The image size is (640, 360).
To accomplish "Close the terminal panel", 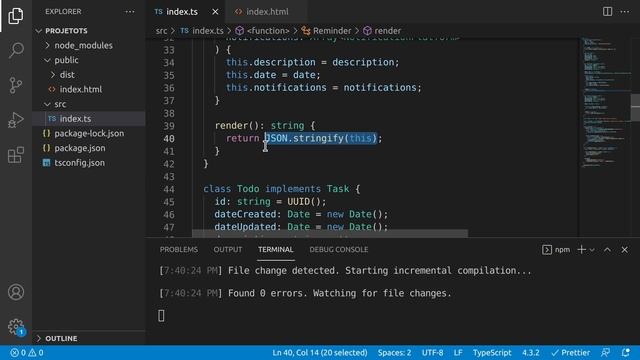I will (x=624, y=249).
